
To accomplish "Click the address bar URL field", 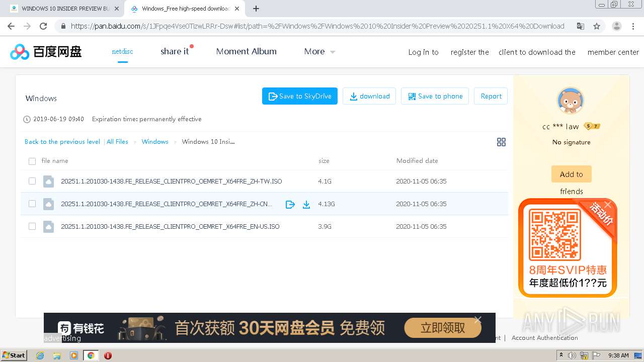I will click(317, 26).
